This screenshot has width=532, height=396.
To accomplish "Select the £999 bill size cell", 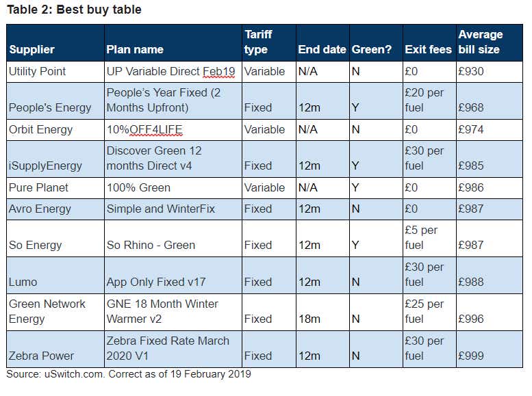I will point(490,349).
